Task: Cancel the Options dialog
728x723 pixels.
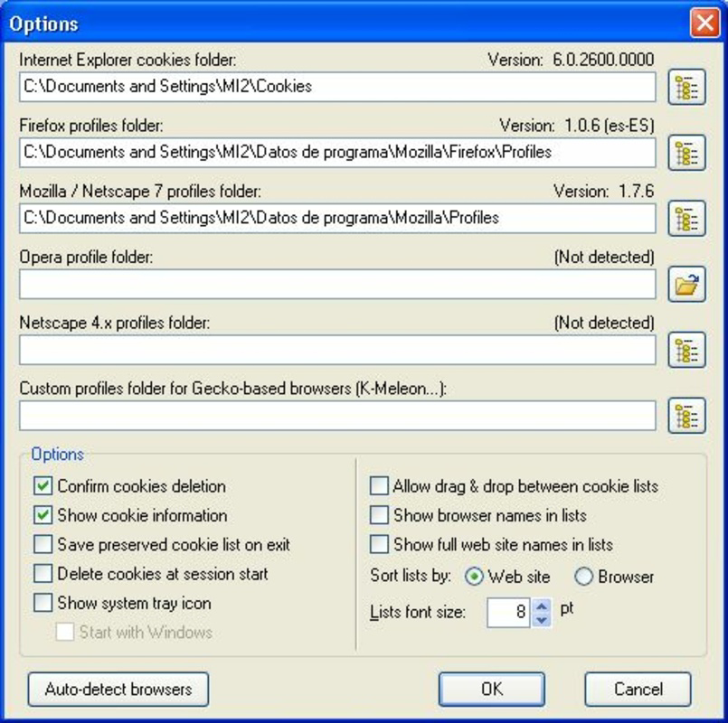Action: pos(638,690)
